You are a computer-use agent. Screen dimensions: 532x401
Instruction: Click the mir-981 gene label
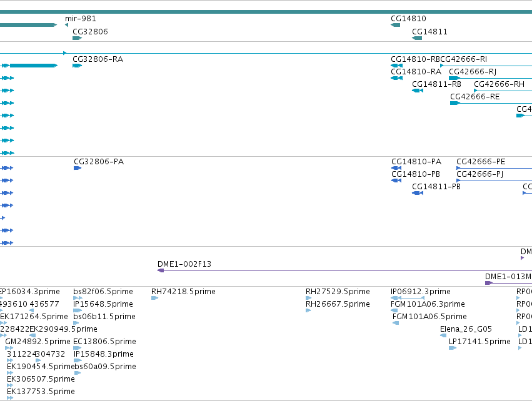pos(81,19)
